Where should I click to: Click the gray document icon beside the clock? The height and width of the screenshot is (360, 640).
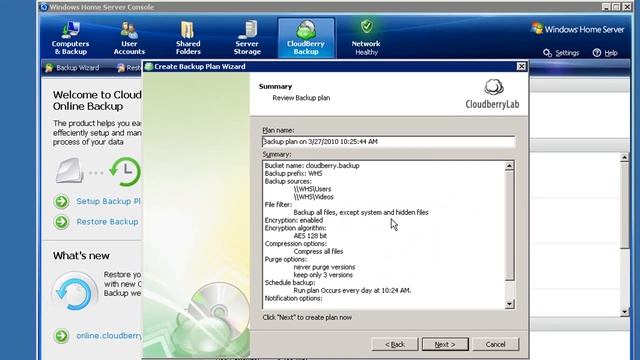pyautogui.click(x=69, y=170)
